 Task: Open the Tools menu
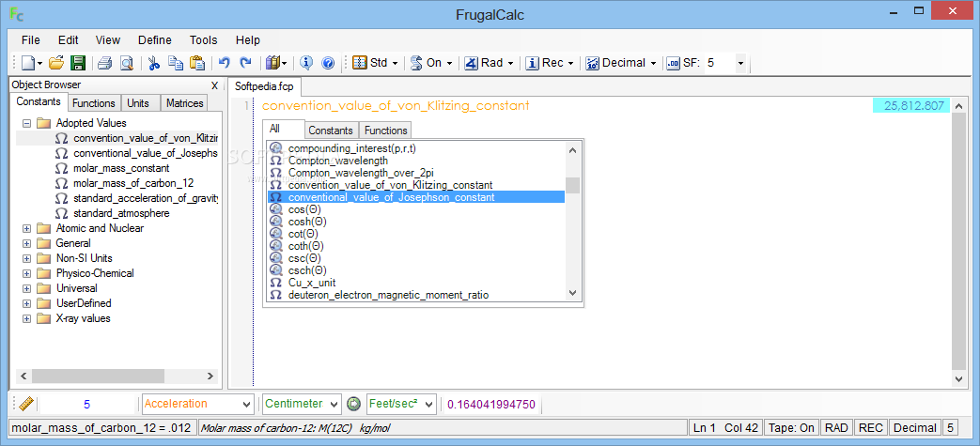point(204,40)
